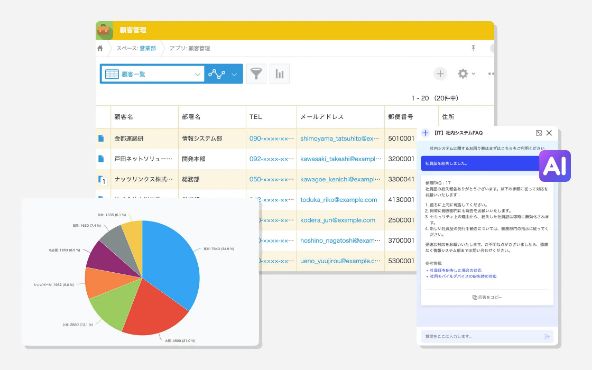Click the briefcase app icon in yellow header
Screen dimensions: 592x370
pyautogui.click(x=105, y=31)
